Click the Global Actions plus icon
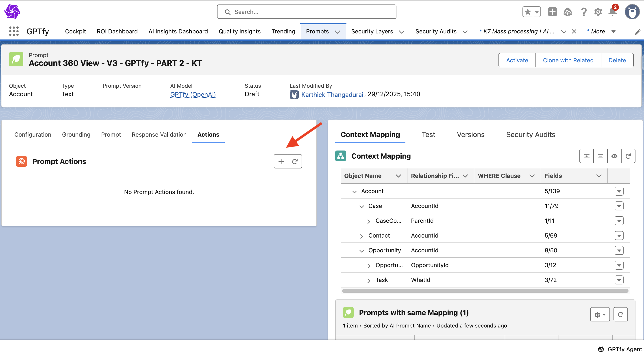The width and height of the screenshot is (644, 358). coord(552,12)
